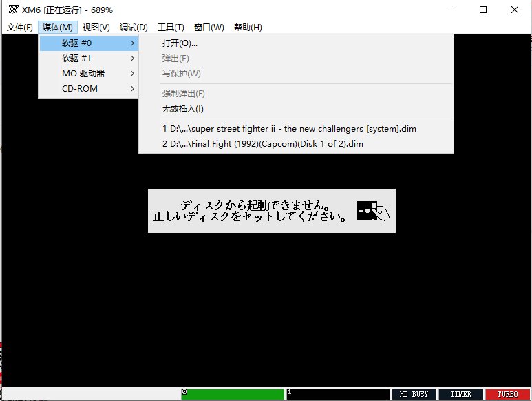This screenshot has width=532, height=401.
Task: Toggle the red TURBO indicator
Action: point(507,394)
